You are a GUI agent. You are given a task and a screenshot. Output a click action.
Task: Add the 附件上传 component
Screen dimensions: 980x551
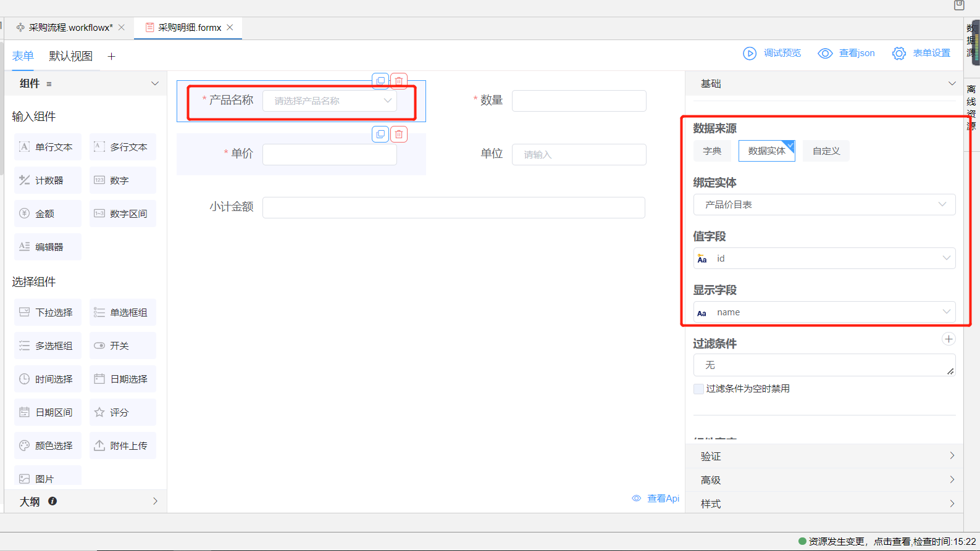122,445
